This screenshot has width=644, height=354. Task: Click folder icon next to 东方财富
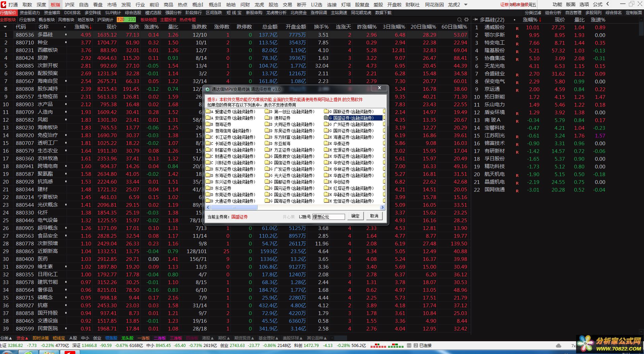tap(267, 137)
